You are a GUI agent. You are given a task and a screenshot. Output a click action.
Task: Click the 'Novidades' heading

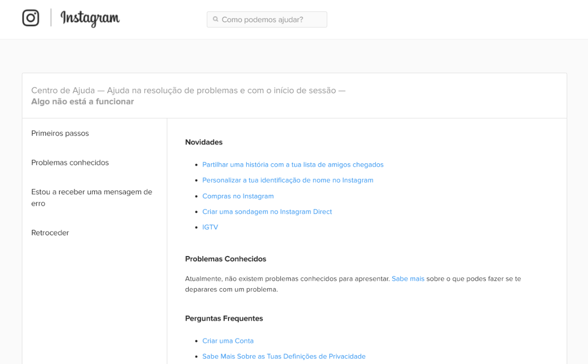[x=203, y=143]
